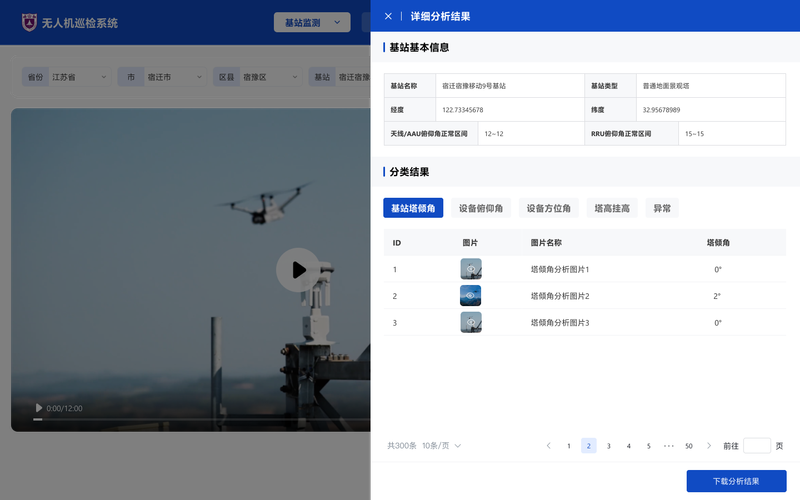Image resolution: width=800 pixels, height=500 pixels.
Task: Click the 图片名称 column header
Action: tap(546, 243)
